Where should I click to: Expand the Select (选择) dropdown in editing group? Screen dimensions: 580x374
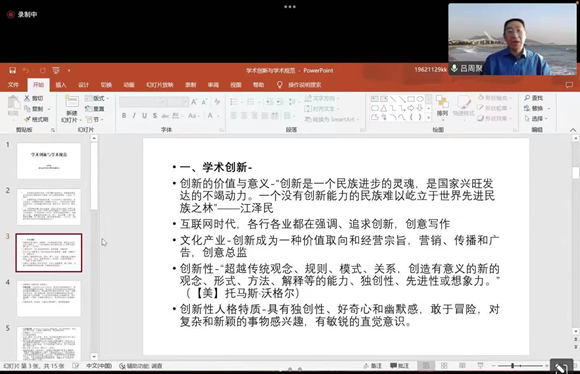pyautogui.click(x=536, y=119)
